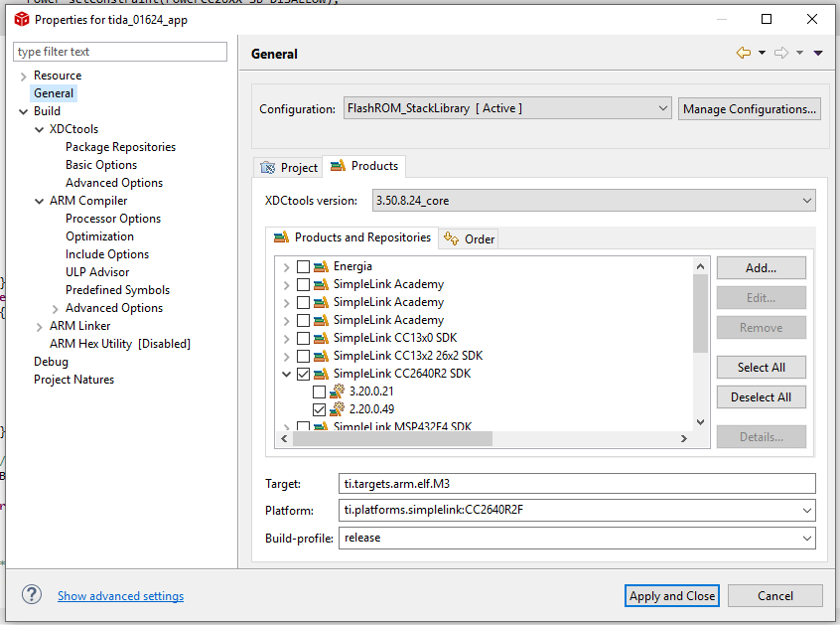Click the product list vertical scrollbar thumb
The height and width of the screenshot is (625, 840).
click(700, 314)
